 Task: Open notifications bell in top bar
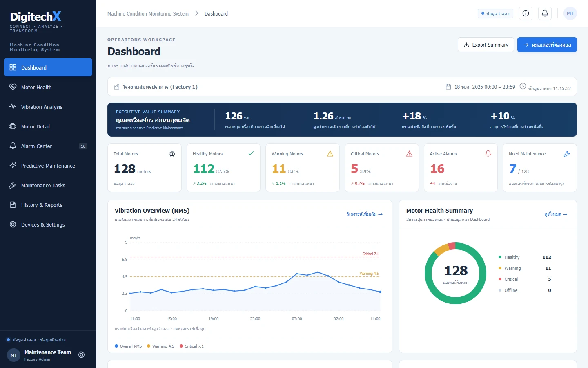click(x=545, y=13)
